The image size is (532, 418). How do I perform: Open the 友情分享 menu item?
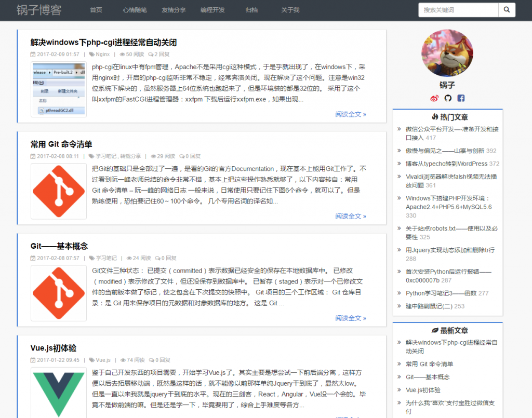(174, 10)
